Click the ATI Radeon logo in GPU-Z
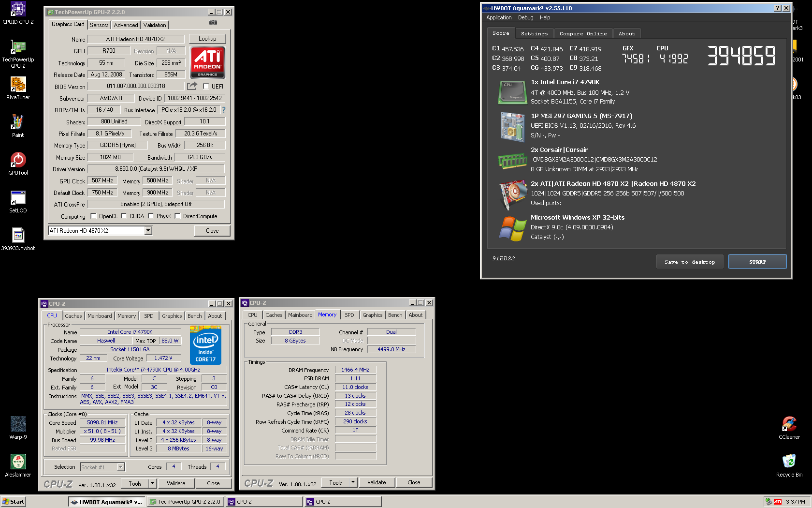Image resolution: width=812 pixels, height=508 pixels. [x=207, y=62]
